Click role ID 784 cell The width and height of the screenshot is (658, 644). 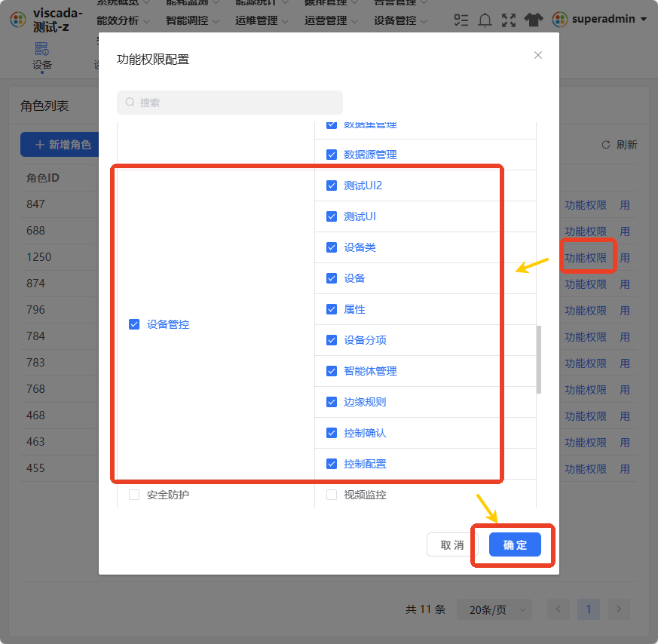click(x=35, y=336)
